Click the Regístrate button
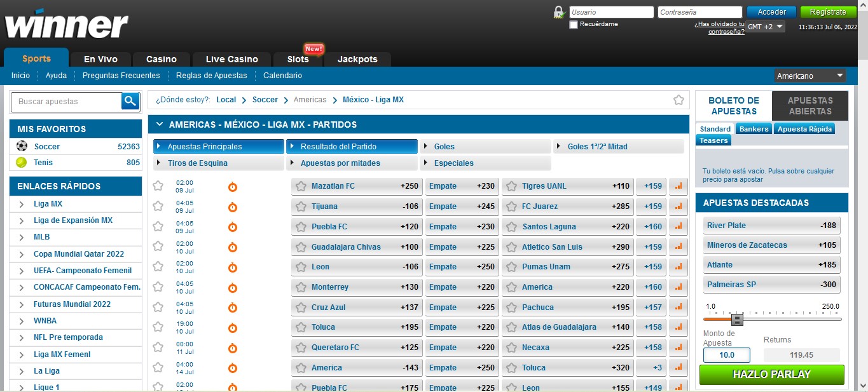Screen dimensions: 868x392 click(x=828, y=12)
